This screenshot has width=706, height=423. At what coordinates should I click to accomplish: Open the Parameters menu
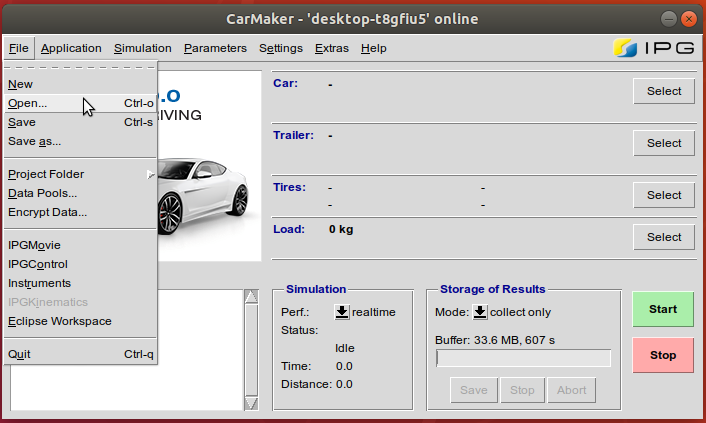(215, 48)
